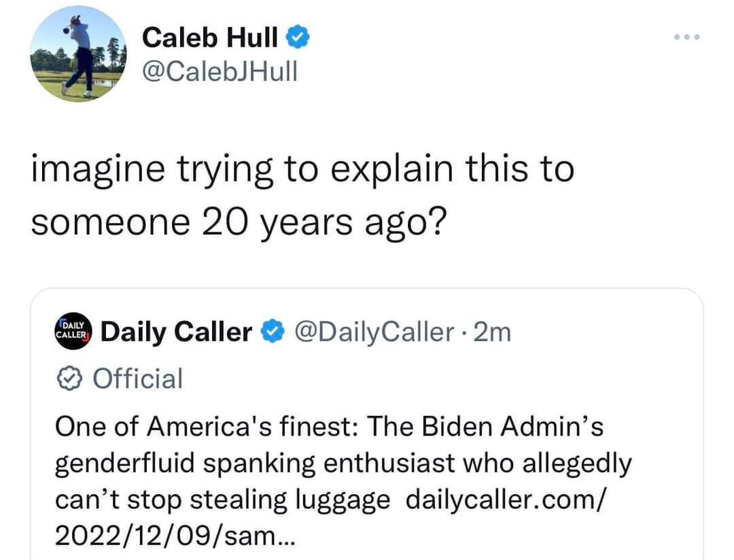Open the Daily Caller account name
Viewport: 734px width, 560px height.
click(176, 332)
